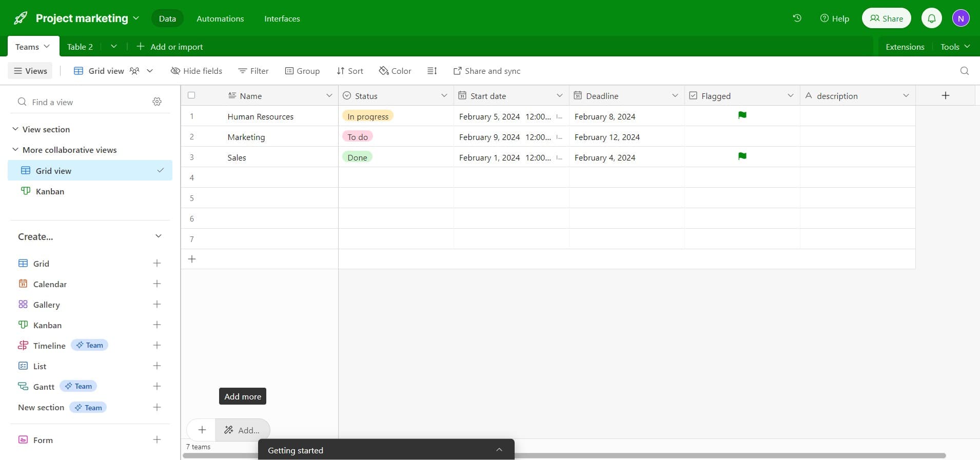Open view settings gear icon
The height and width of the screenshot is (460, 980).
tap(157, 102)
